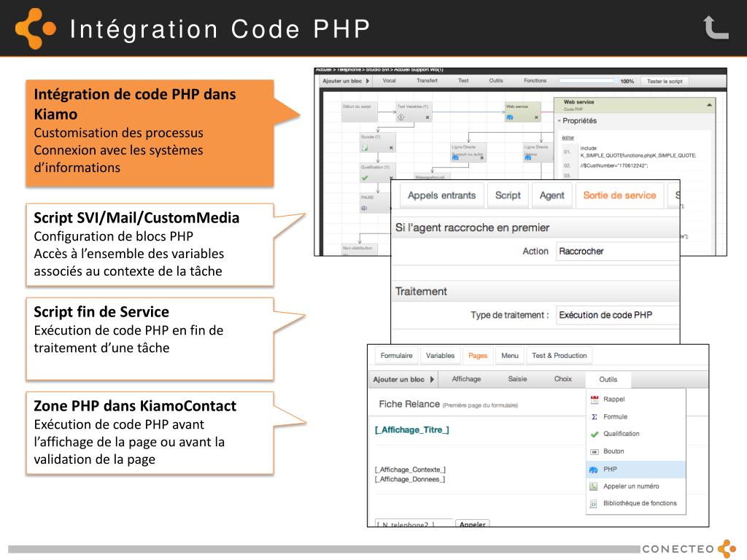Select the orange Pages tab
Image resolution: width=747 pixels, height=560 pixels.
point(477,356)
